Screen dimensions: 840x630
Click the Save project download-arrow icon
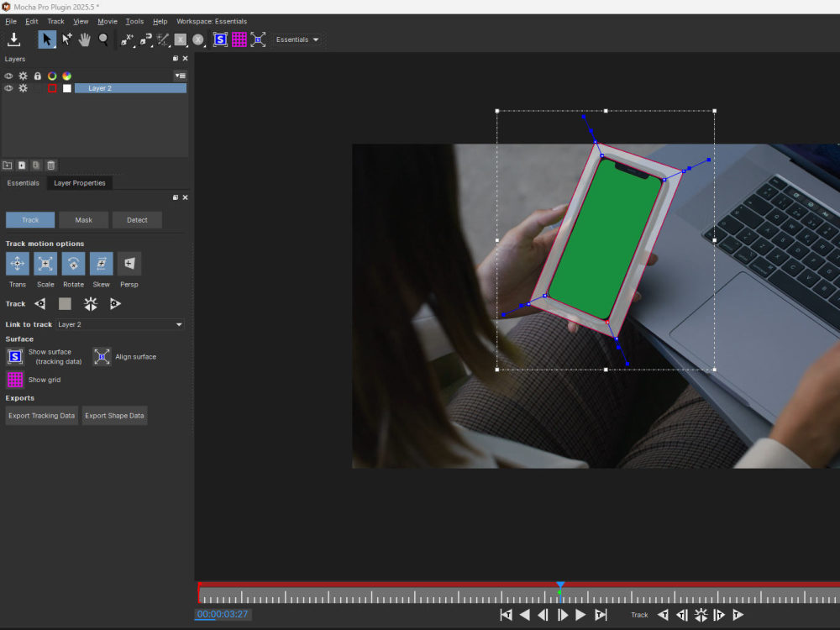click(x=14, y=39)
